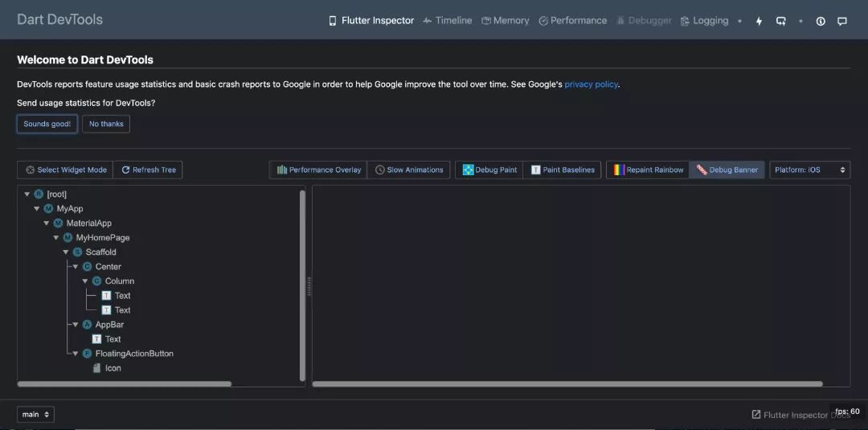The width and height of the screenshot is (868, 430).
Task: Refresh the widget tree
Action: (148, 170)
